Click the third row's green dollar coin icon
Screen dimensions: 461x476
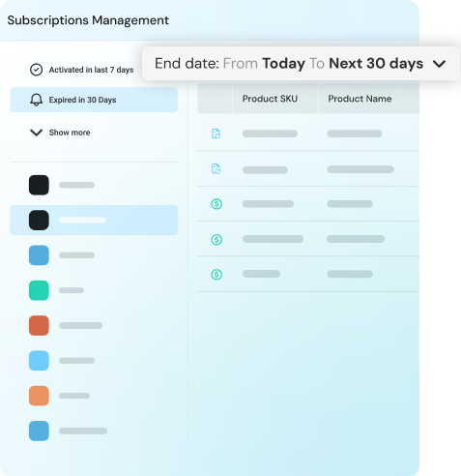(216, 204)
